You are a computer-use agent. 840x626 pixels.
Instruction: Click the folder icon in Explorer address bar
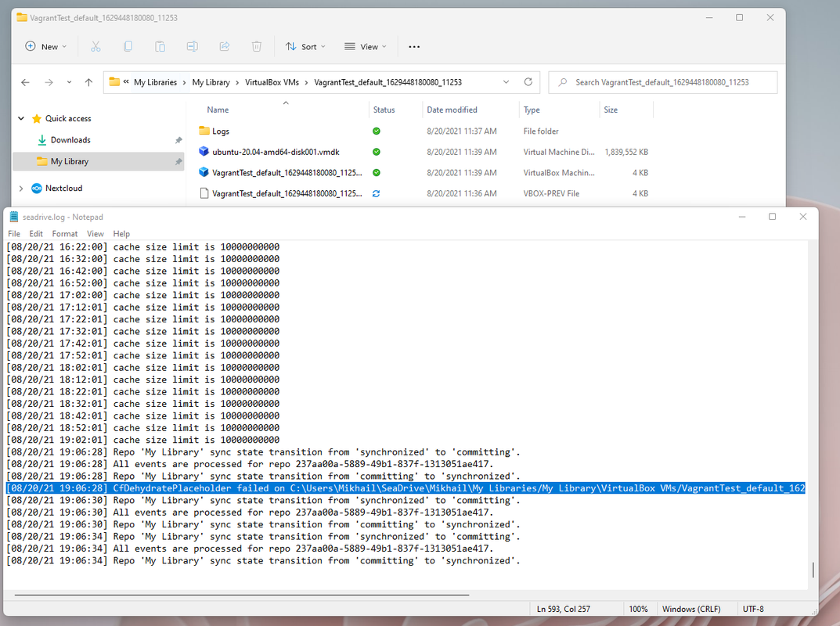tap(114, 82)
